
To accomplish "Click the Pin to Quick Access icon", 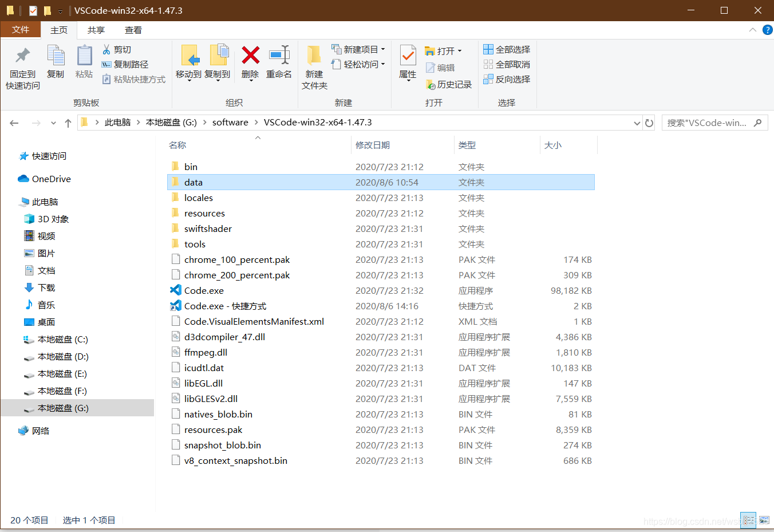I will [x=22, y=56].
